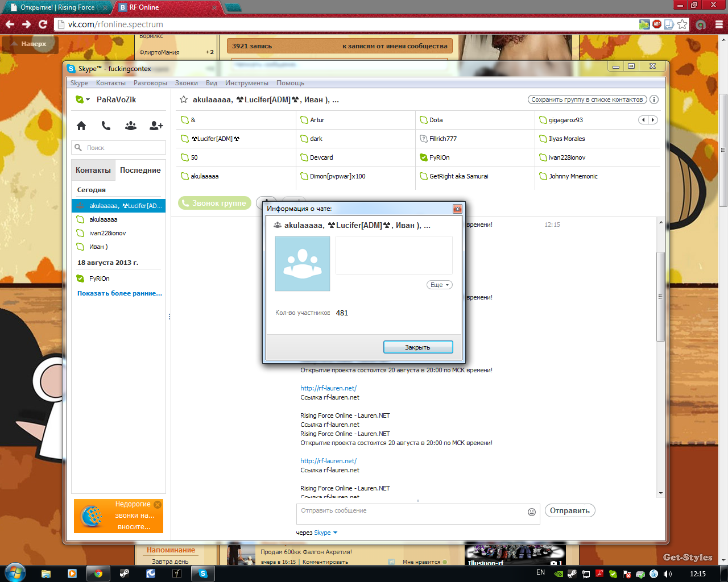Select akulaaaaa in recent list

tap(118, 219)
